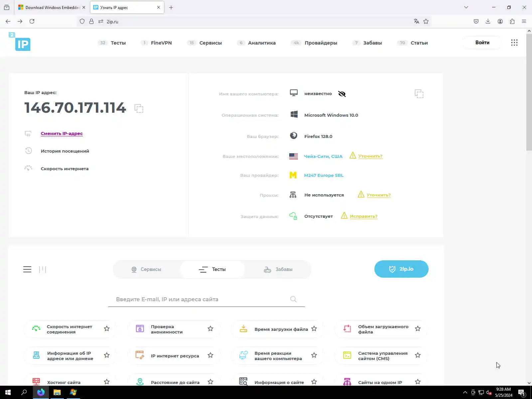The width and height of the screenshot is (532, 399).
Task: Open Firefox application menu
Action: (524, 21)
